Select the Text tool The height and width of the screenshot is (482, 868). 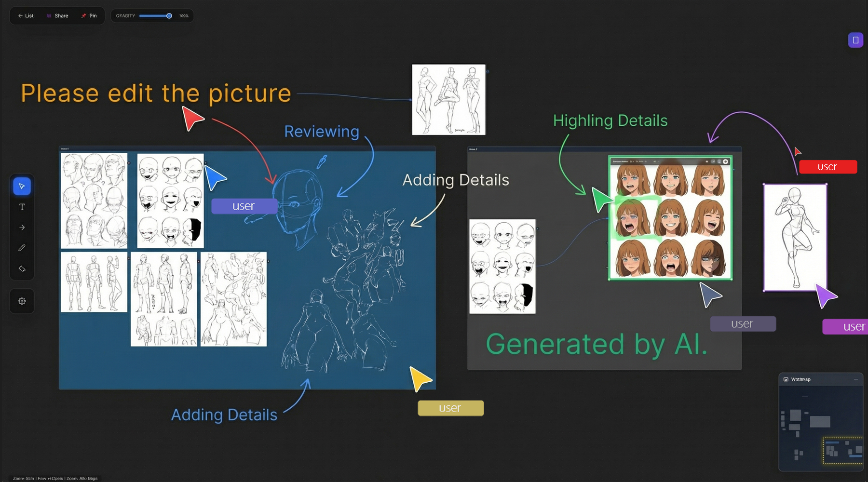click(x=22, y=207)
